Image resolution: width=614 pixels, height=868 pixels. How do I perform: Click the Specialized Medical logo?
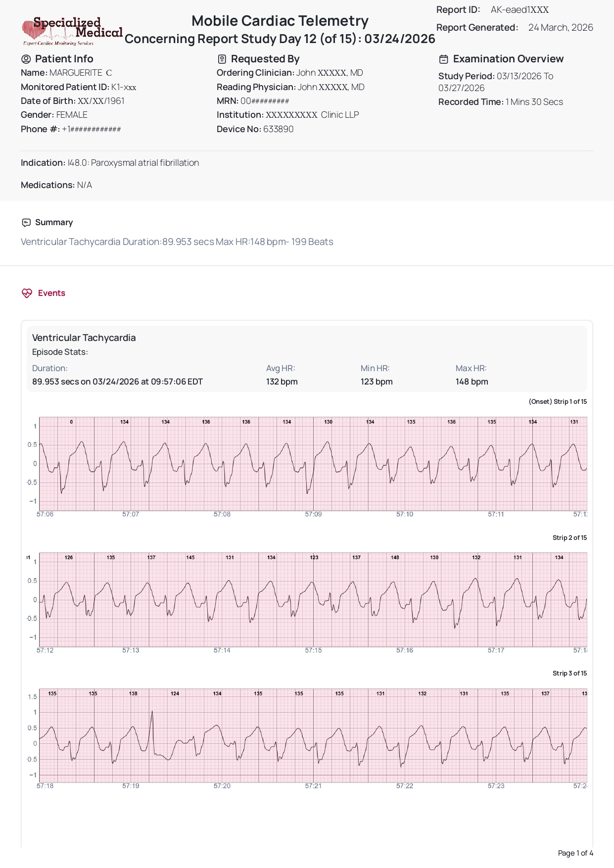72,31
